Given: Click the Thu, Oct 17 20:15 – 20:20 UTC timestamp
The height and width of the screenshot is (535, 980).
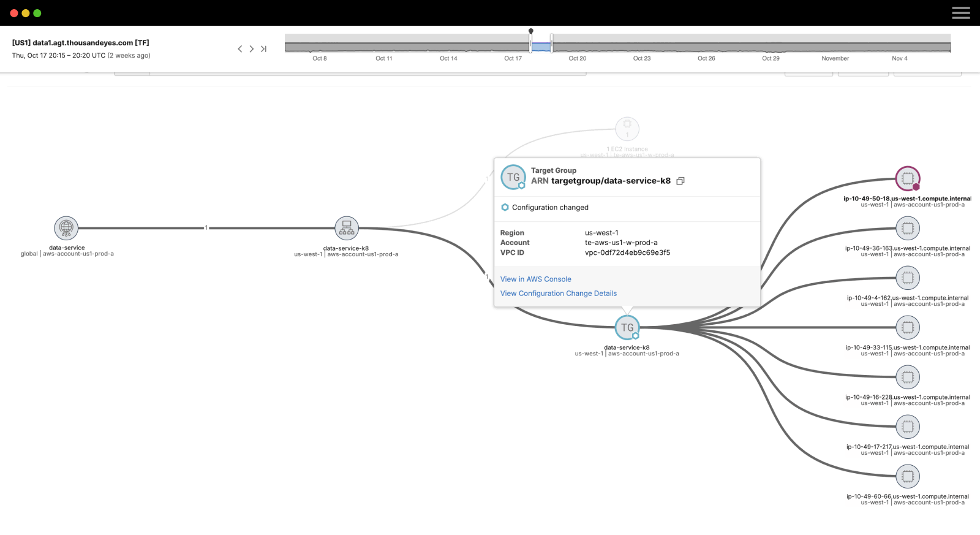Looking at the screenshot, I should (59, 55).
